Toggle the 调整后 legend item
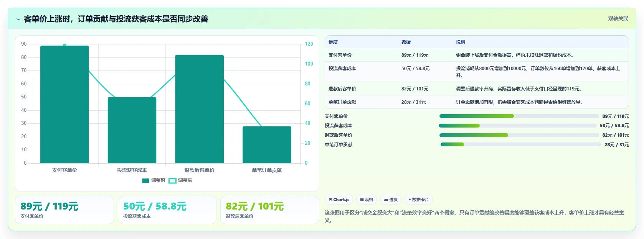The width and height of the screenshot is (644, 239). coord(180,180)
